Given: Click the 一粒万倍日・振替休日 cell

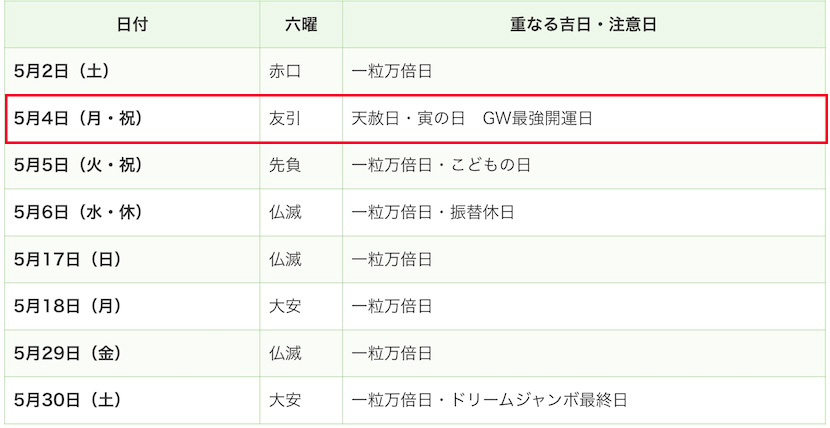Looking at the screenshot, I should point(584,212).
